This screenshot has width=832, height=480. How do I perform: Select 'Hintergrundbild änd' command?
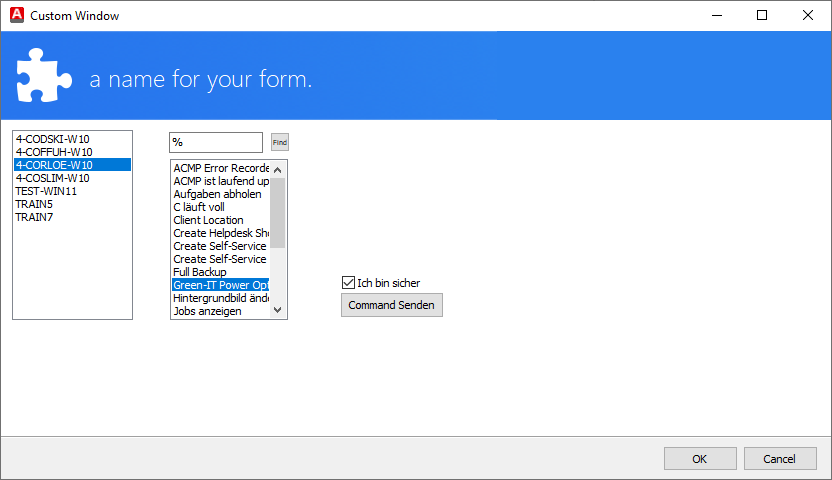[x=221, y=298]
